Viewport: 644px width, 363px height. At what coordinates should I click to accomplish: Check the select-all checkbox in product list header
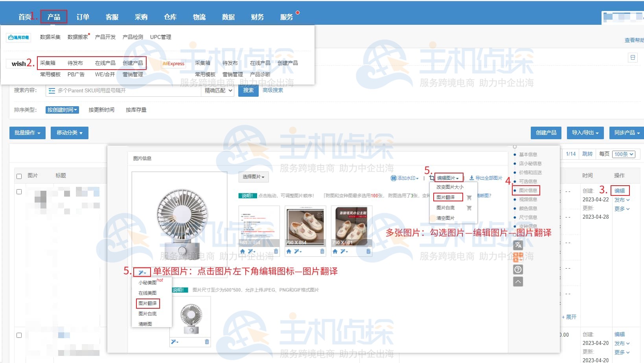pyautogui.click(x=19, y=176)
